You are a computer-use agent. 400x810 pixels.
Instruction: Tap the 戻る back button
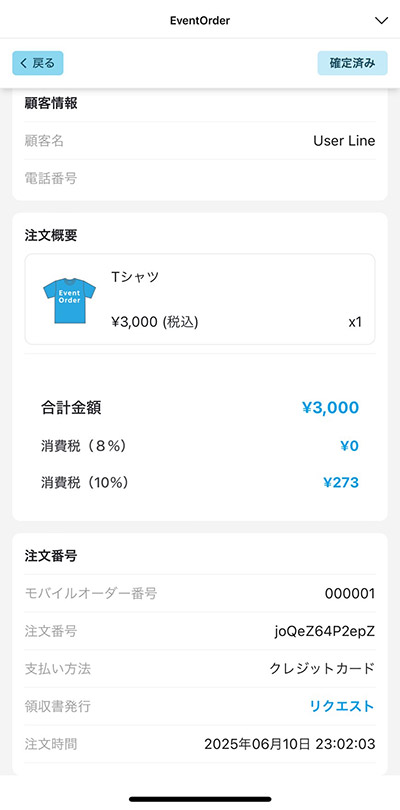(38, 63)
